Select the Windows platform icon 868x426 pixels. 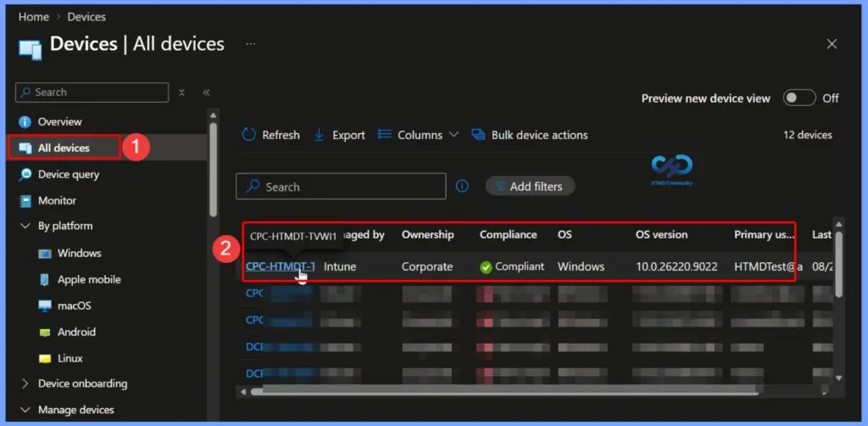(x=45, y=254)
